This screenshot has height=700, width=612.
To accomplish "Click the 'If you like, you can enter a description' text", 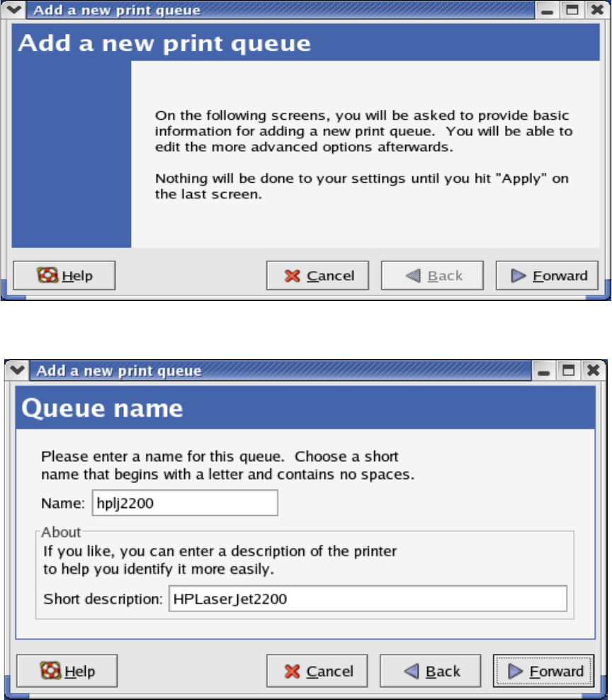I will click(x=220, y=560).
